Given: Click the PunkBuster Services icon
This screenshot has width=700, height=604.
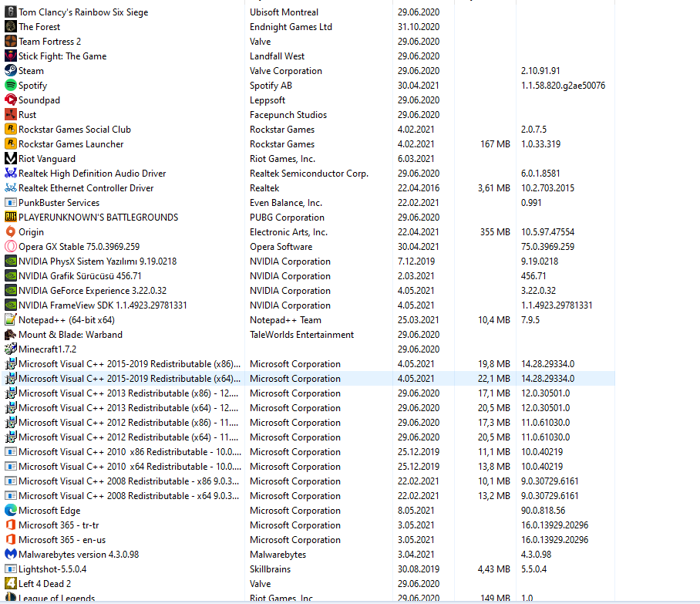Looking at the screenshot, I should click(11, 203).
